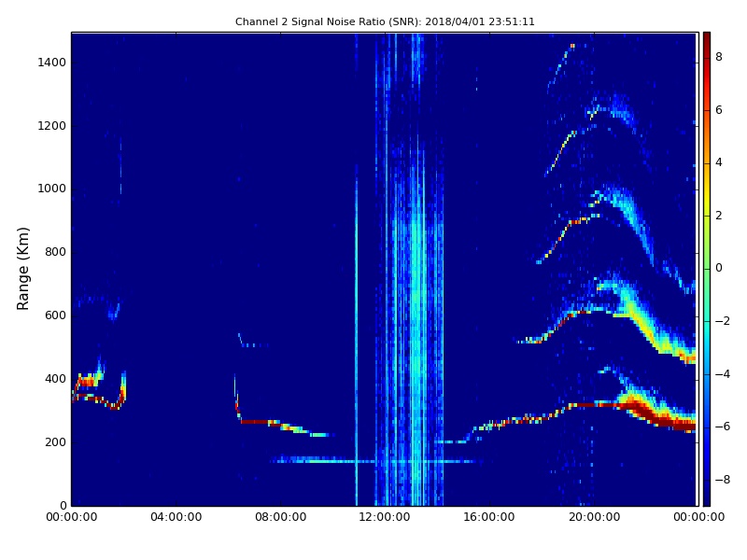Click the 800 range tick label

click(55, 252)
